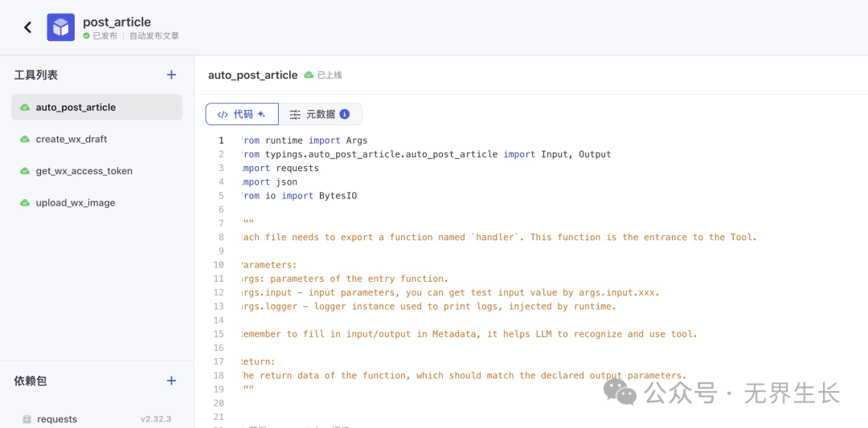Select create_wx_draft in the tool list
The width and height of the screenshot is (868, 428).
(x=72, y=139)
